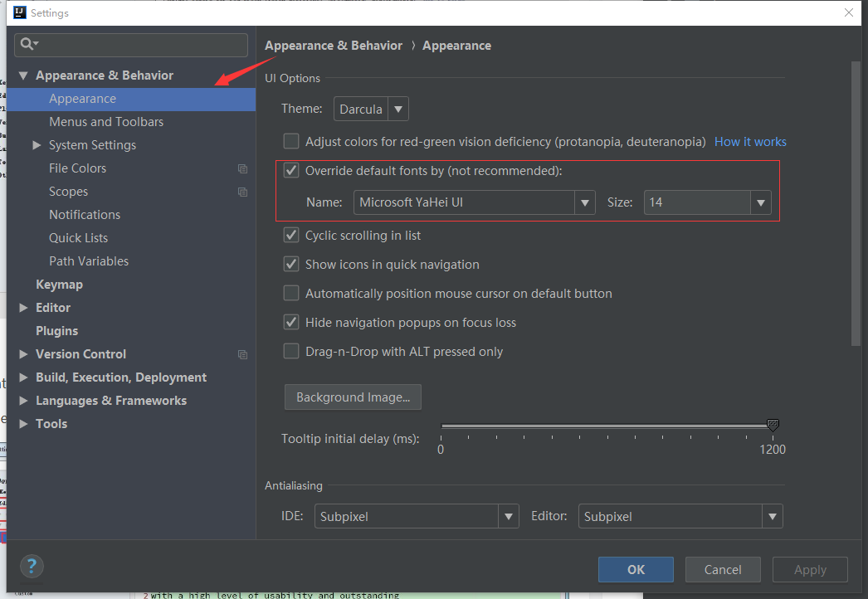868x599 pixels.
Task: Open Menus and Toolbars settings
Action: (x=106, y=122)
